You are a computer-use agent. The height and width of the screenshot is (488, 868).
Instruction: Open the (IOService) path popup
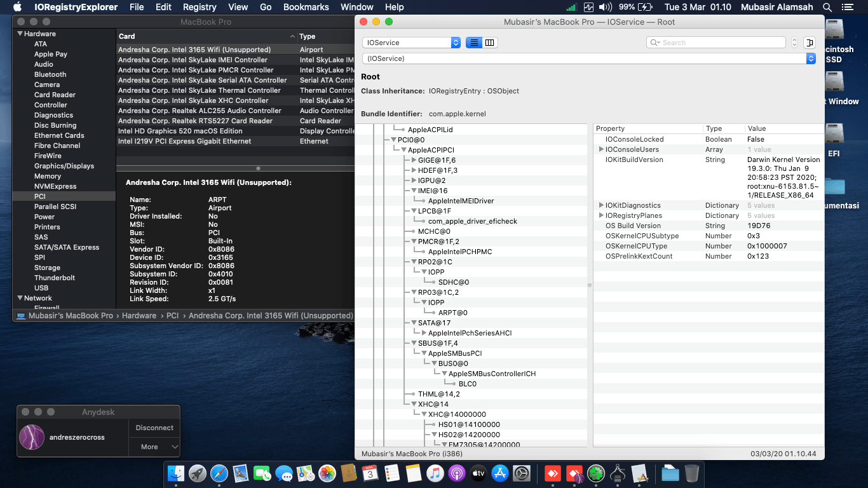[x=588, y=58]
